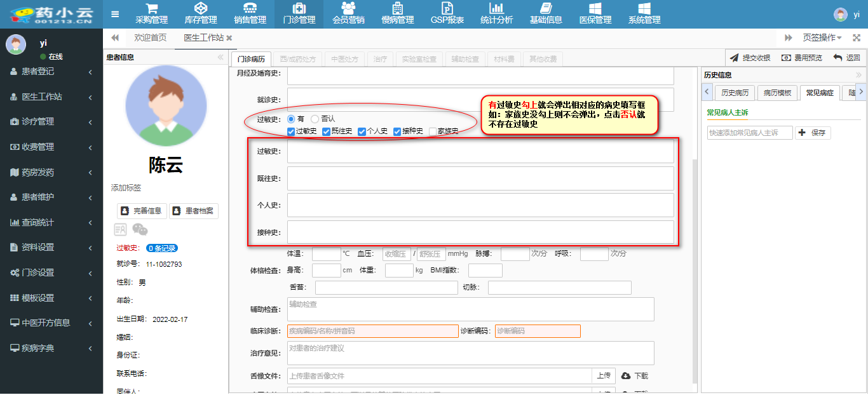Screen dimensions: 868x395
Task: Expand 患者登记 sidebar menu
Action: pyautogui.click(x=51, y=72)
